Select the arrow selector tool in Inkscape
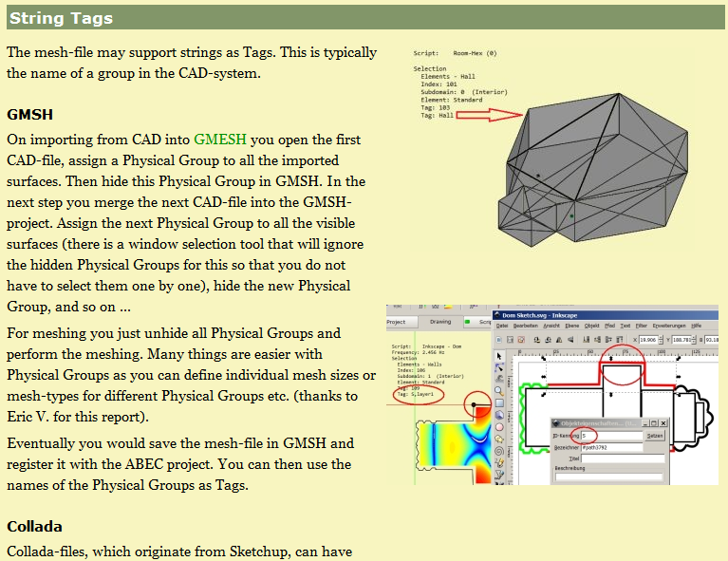 point(499,356)
